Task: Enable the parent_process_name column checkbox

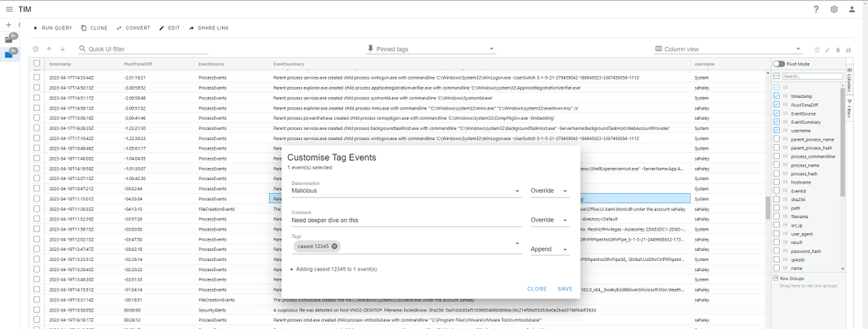Action: [777, 139]
